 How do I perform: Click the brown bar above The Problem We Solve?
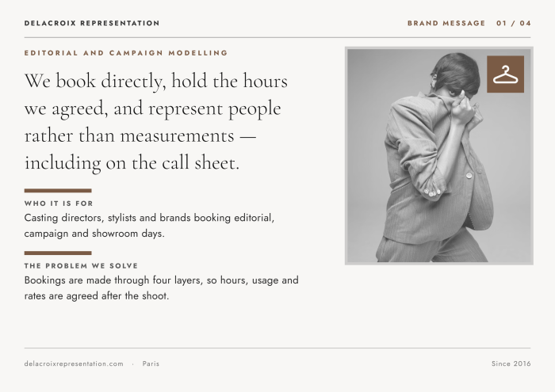pyautogui.click(x=58, y=253)
